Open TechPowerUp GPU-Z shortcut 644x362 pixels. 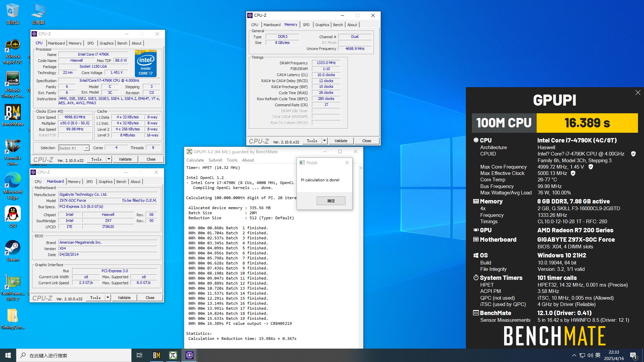click(x=13, y=288)
